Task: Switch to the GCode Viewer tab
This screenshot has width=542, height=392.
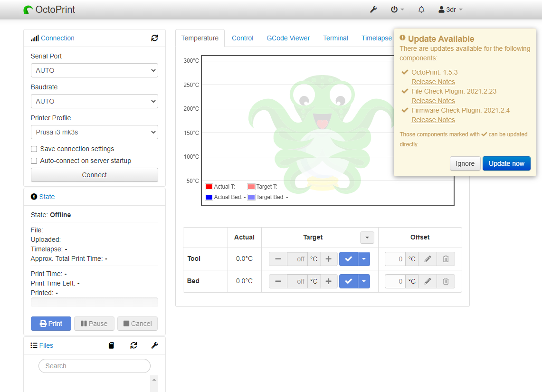Action: pos(288,38)
